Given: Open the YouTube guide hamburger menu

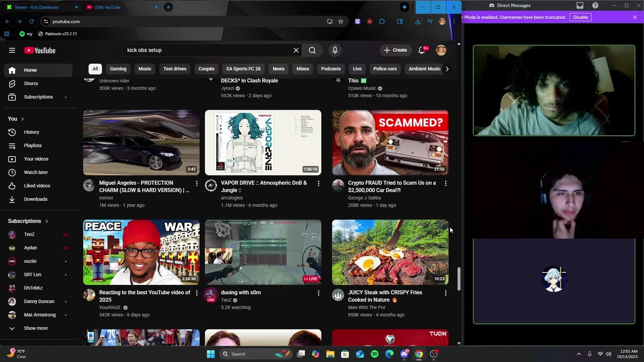Looking at the screenshot, I should [12, 50].
